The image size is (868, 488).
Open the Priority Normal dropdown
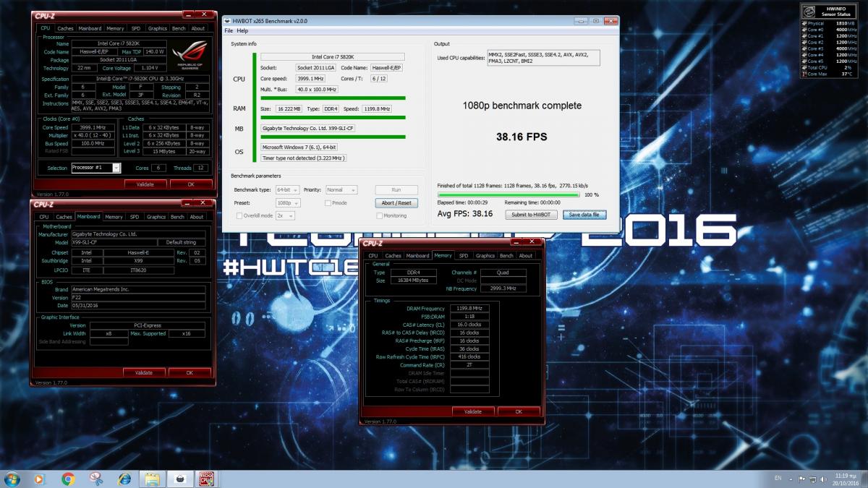click(341, 189)
